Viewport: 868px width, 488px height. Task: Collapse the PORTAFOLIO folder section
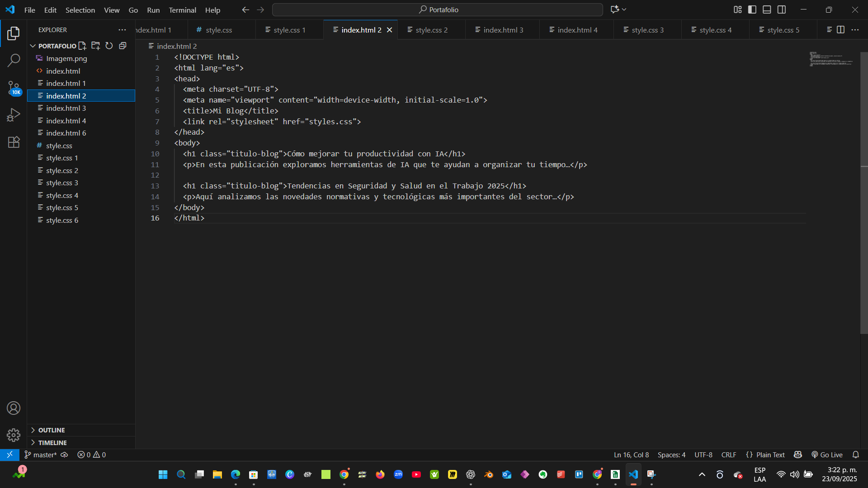33,46
